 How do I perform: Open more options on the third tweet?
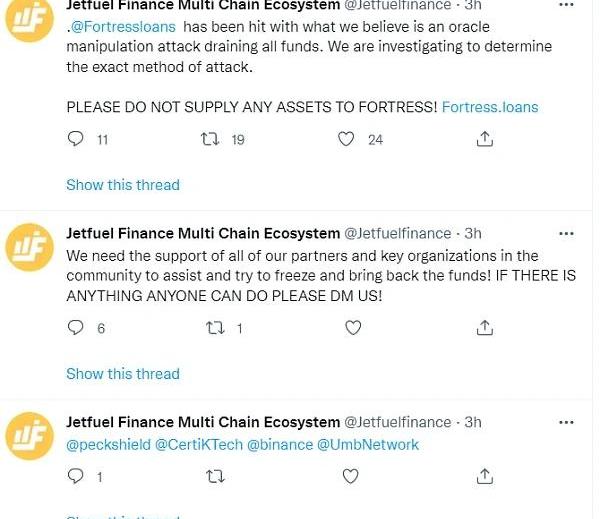click(x=566, y=422)
